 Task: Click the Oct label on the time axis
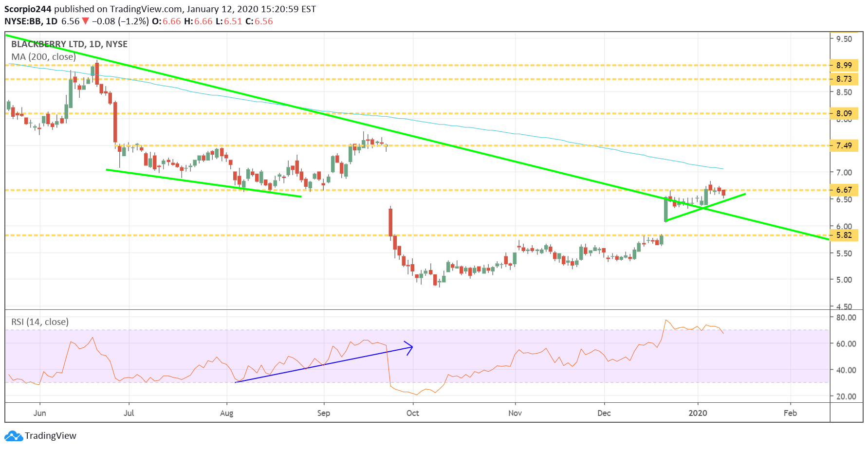coord(413,413)
